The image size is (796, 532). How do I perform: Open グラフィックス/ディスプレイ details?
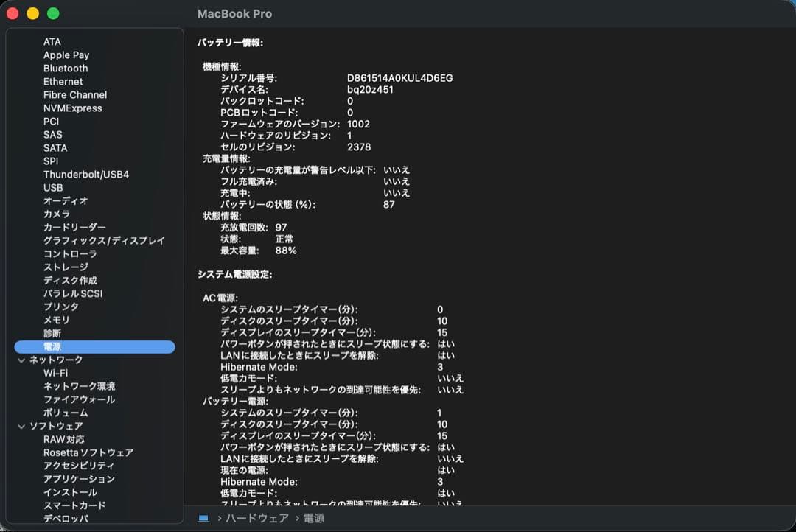point(103,240)
